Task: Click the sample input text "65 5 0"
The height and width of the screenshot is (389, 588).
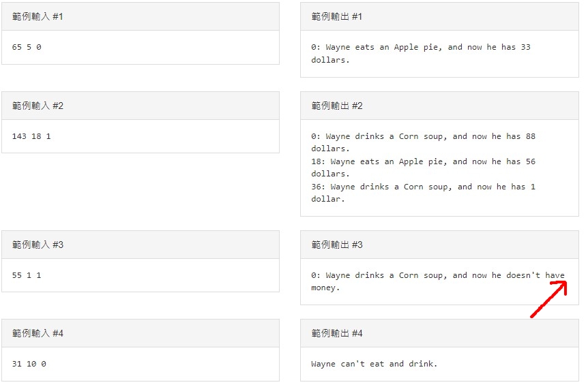Action: click(27, 48)
